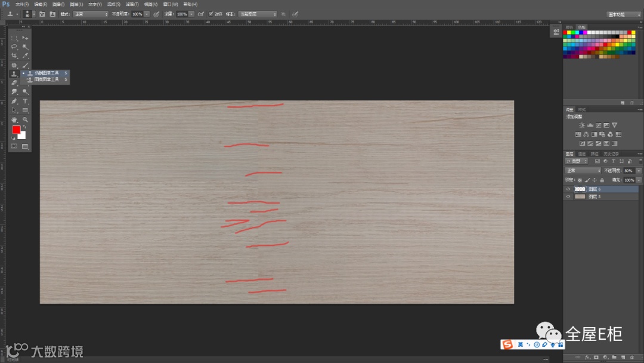Open the blending mode dropdown in options bar

tap(91, 14)
